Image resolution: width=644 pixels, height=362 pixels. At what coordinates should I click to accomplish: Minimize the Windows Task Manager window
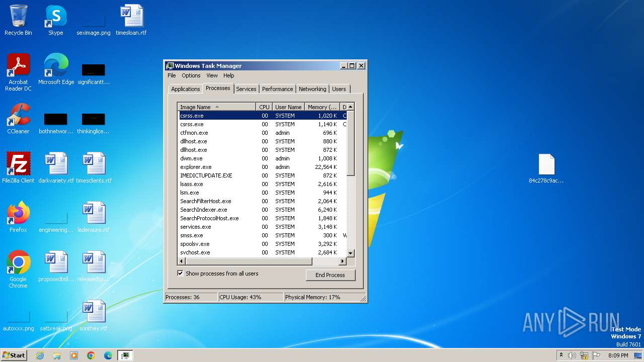click(x=344, y=66)
